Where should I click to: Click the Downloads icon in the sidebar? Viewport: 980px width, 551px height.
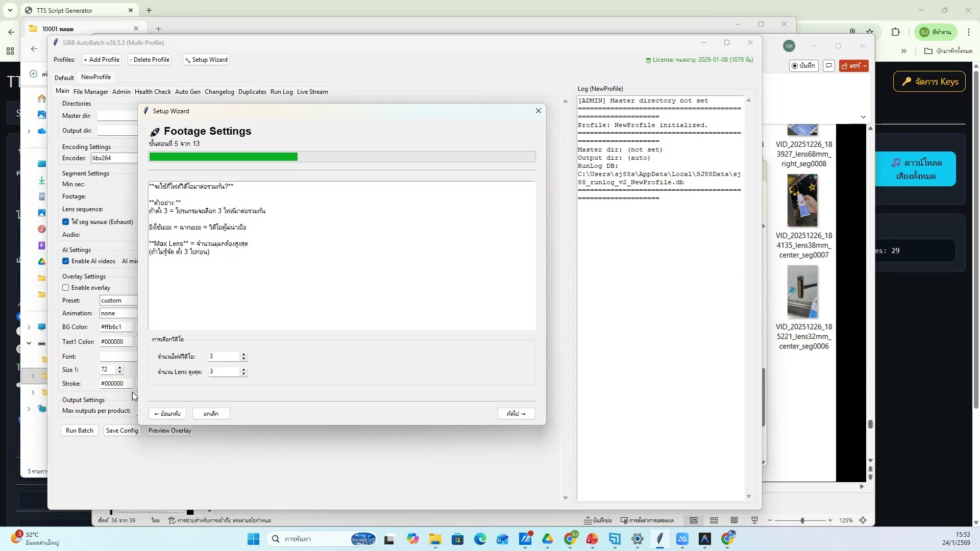tap(41, 180)
